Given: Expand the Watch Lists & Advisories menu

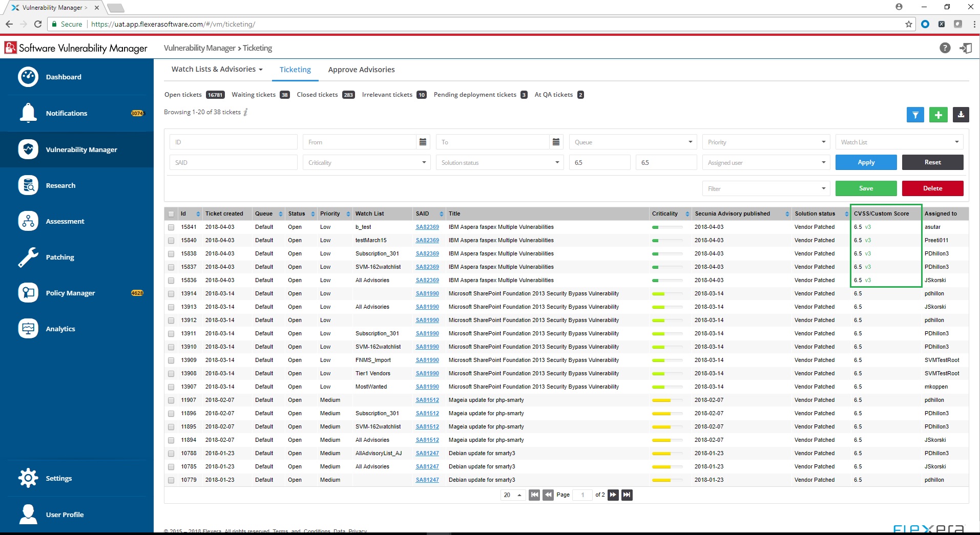Looking at the screenshot, I should (217, 69).
